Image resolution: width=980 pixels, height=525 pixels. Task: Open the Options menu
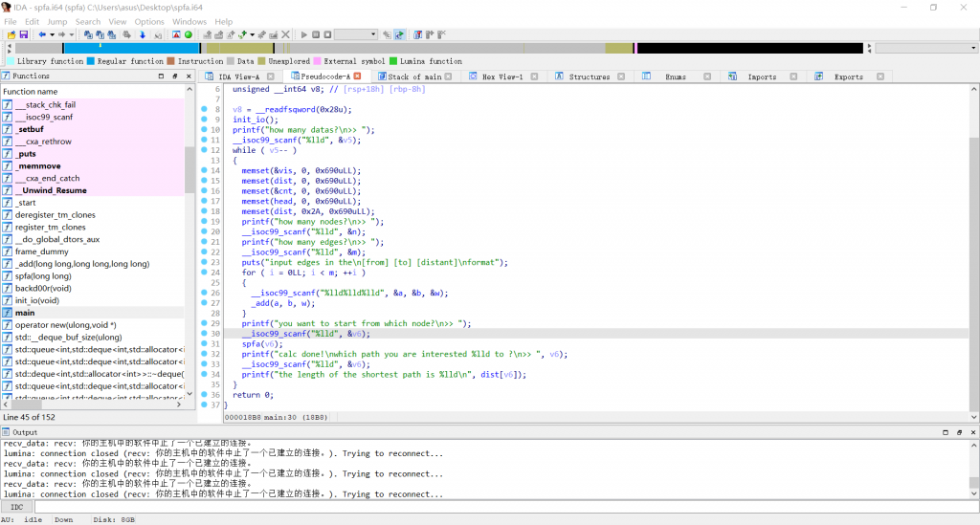pyautogui.click(x=149, y=21)
